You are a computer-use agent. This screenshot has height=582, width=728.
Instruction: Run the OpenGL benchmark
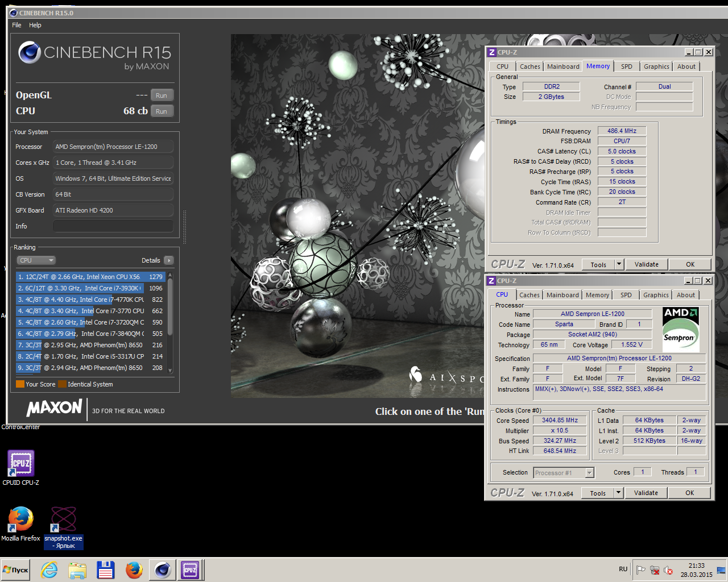tap(162, 95)
